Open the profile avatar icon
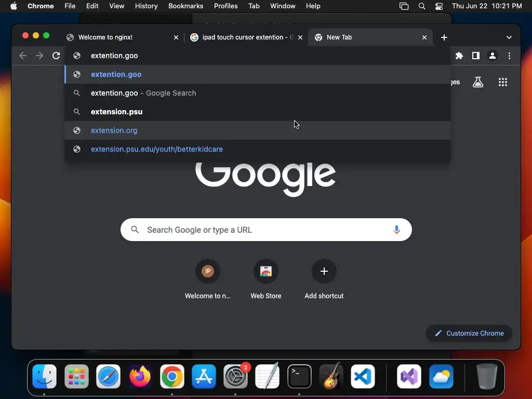The height and width of the screenshot is (399, 532). click(493, 56)
